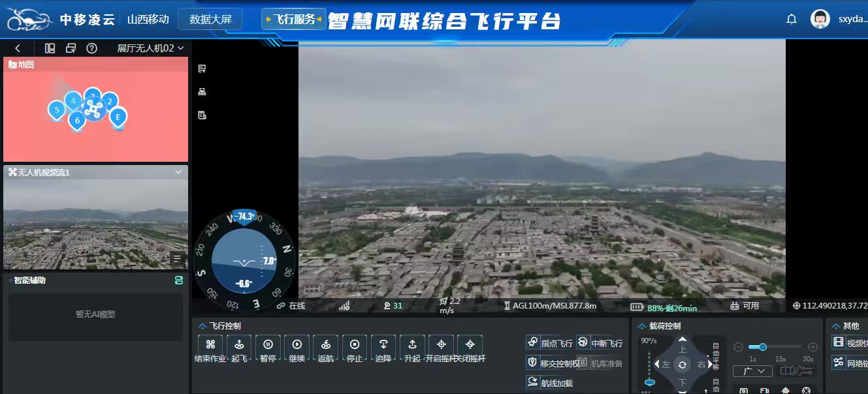The height and width of the screenshot is (394, 868).
Task: Click the help question mark icon
Action: (92, 48)
